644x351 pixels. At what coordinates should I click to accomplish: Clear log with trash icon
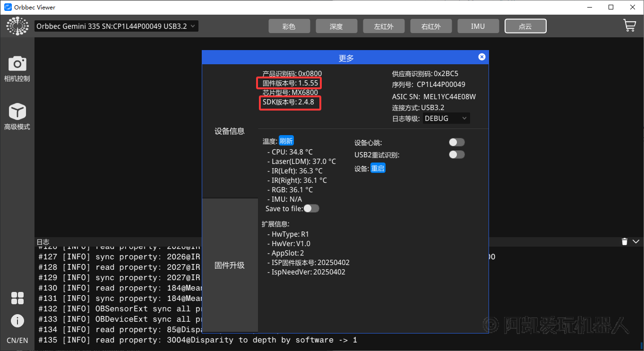click(x=624, y=242)
